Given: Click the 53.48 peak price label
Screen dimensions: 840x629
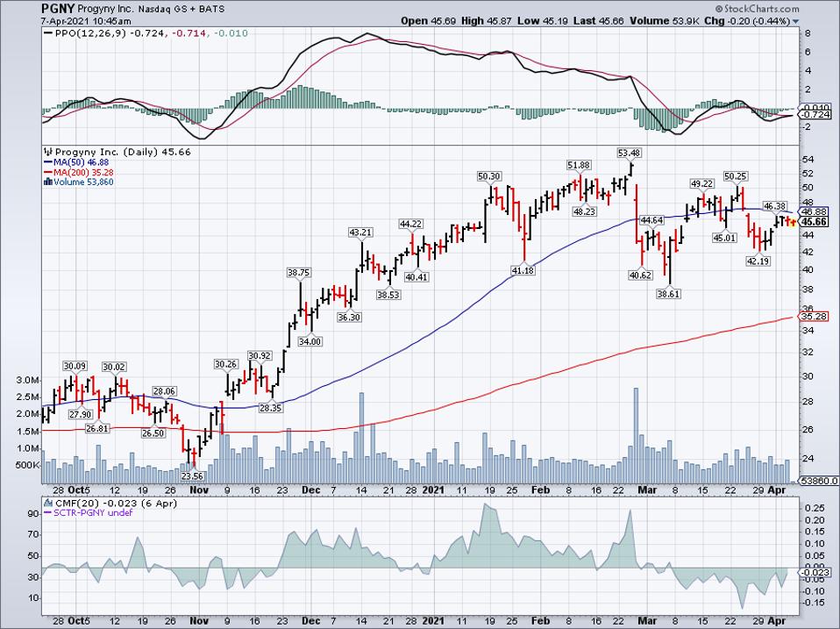Looking at the screenshot, I should click(x=629, y=154).
